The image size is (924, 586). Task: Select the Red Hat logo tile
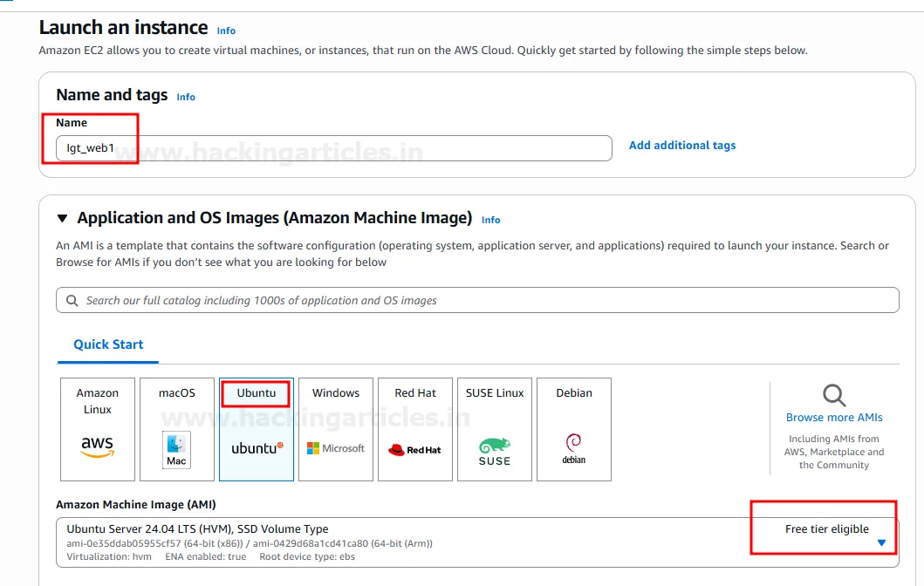(x=415, y=429)
